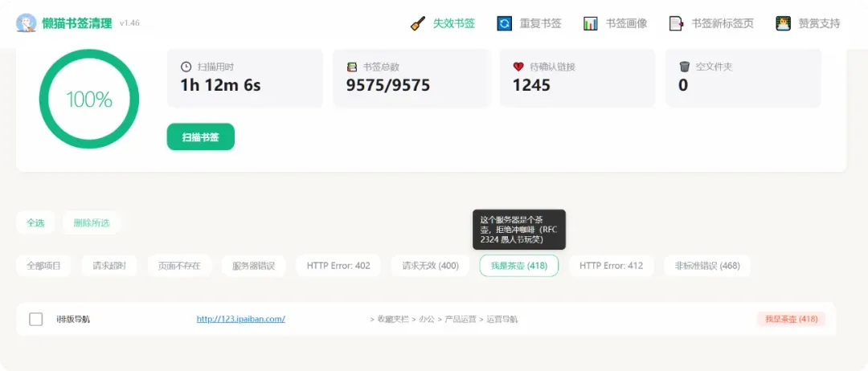This screenshot has height=371, width=868.
Task: Filter by 页面不存在
Action: (179, 266)
